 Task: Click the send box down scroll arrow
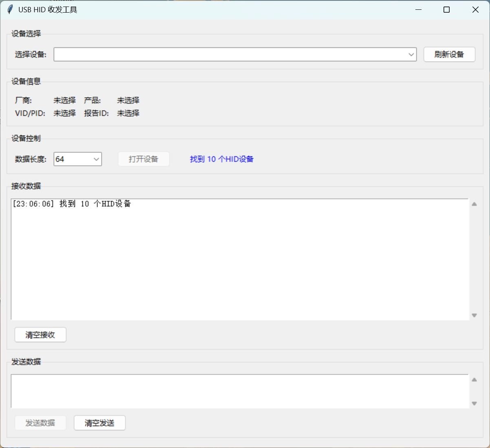click(x=474, y=403)
